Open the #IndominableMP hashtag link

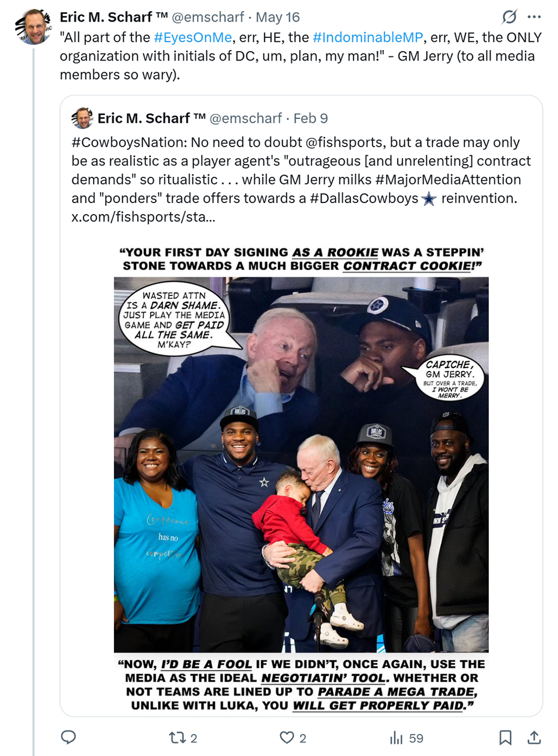point(368,37)
